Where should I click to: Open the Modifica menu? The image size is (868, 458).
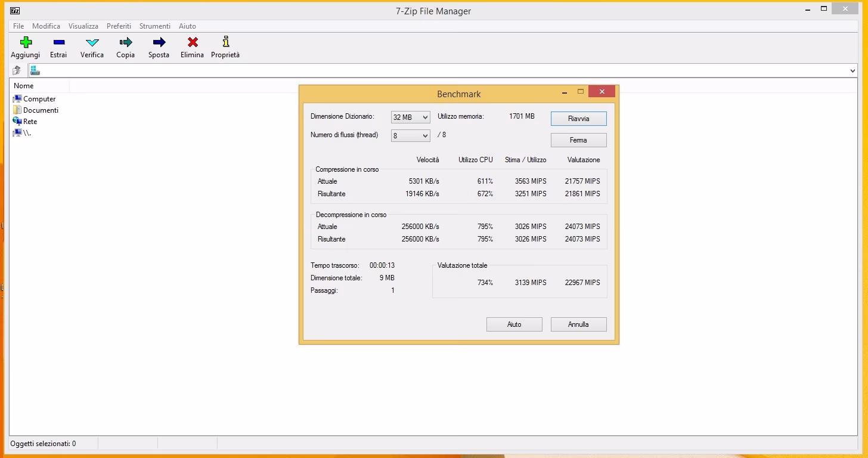(46, 26)
